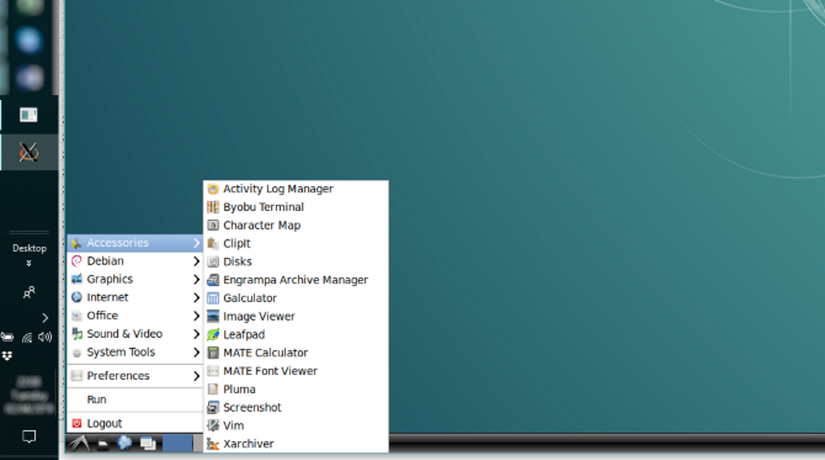Click the Xarchiver icon

[213, 444]
